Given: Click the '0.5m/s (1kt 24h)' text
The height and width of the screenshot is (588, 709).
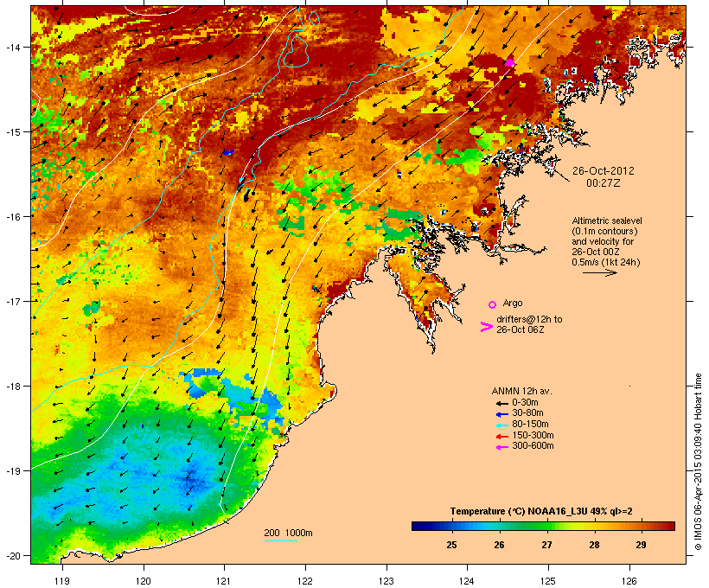Looking at the screenshot, I should (x=606, y=262).
